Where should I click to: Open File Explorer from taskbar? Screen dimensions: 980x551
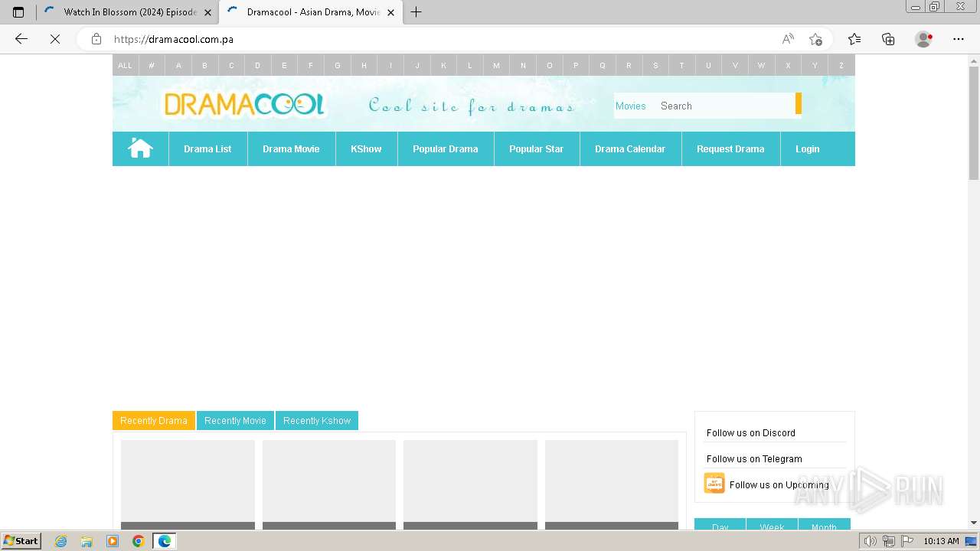point(87,541)
